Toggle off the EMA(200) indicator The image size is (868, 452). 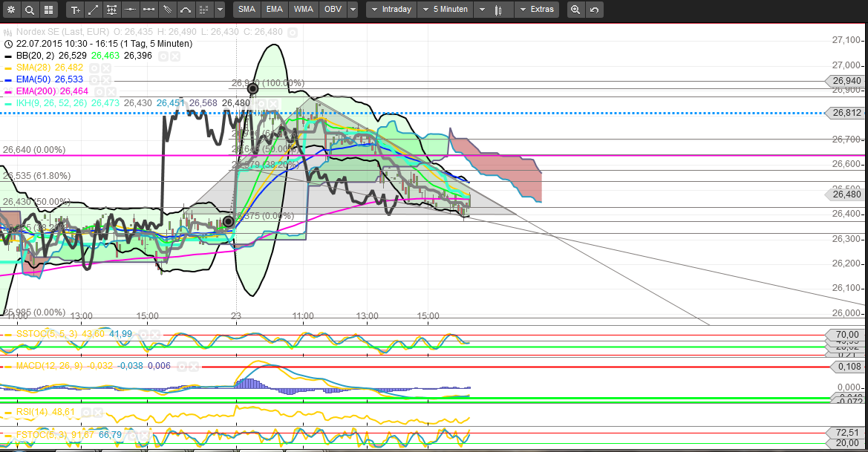111,92
